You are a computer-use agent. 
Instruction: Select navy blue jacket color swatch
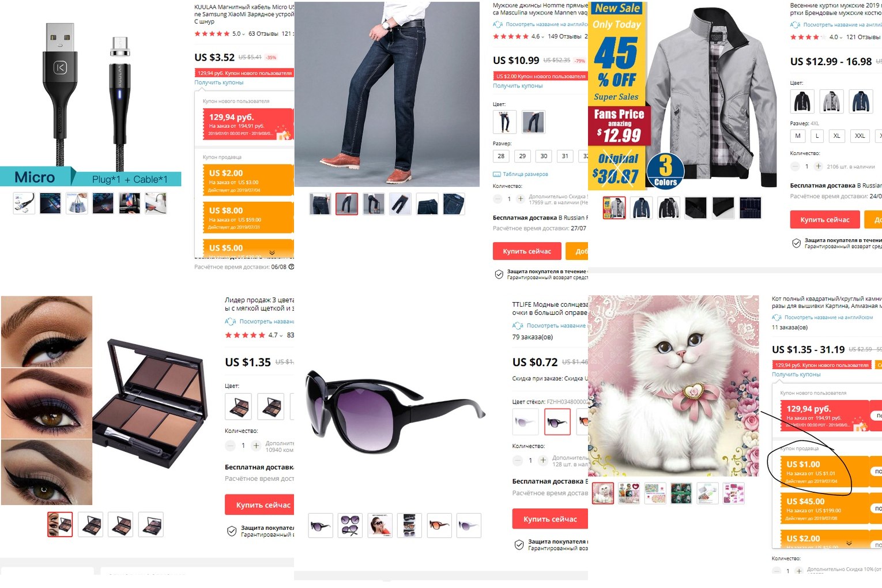[x=861, y=101]
